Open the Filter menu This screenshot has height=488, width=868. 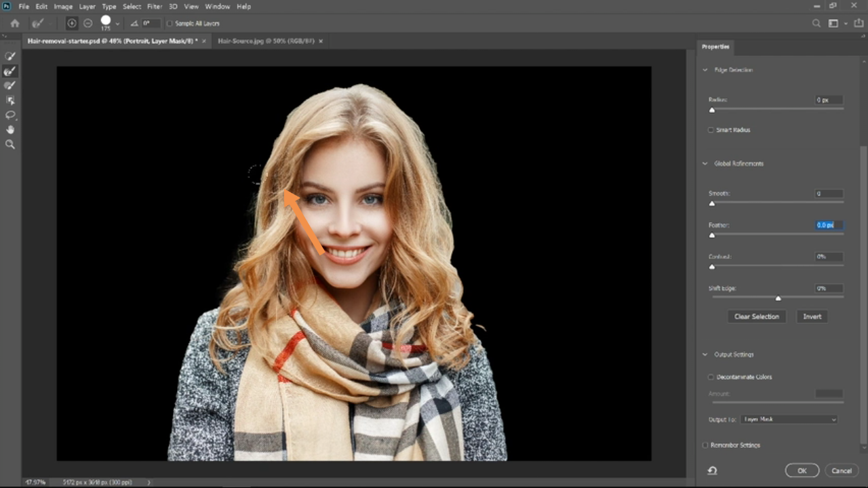[x=155, y=6]
